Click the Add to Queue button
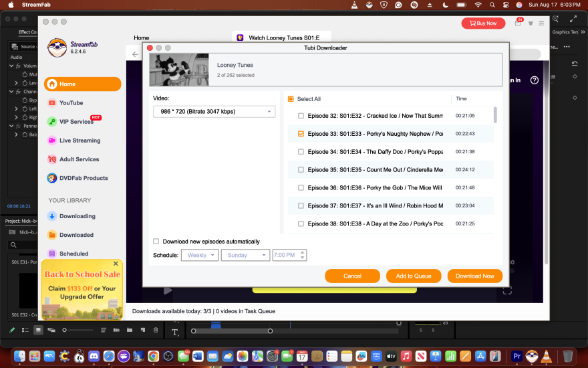Image resolution: width=588 pixels, height=368 pixels. [x=414, y=276]
